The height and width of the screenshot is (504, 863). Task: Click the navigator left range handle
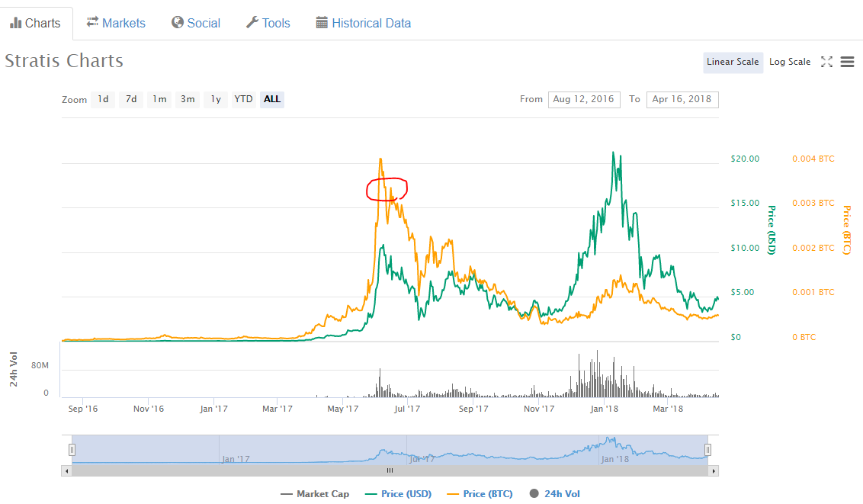[72, 450]
